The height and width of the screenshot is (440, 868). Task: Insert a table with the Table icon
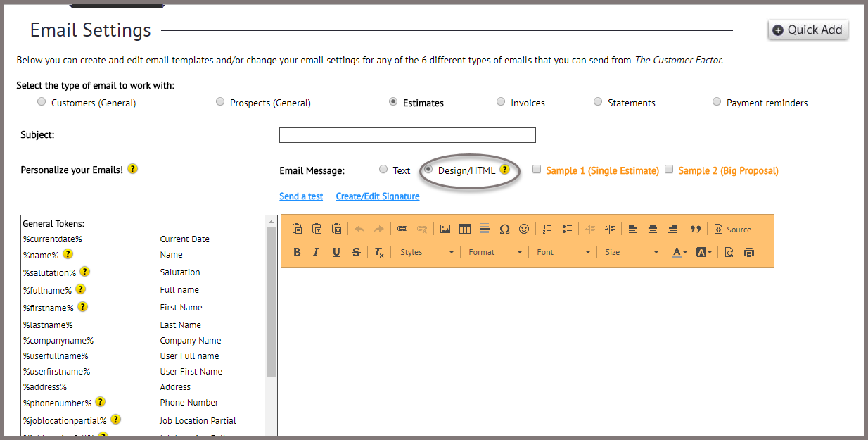465,229
